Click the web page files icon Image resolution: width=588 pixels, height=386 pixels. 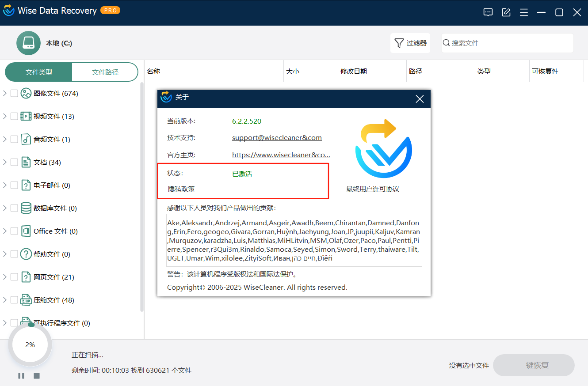[x=26, y=277]
